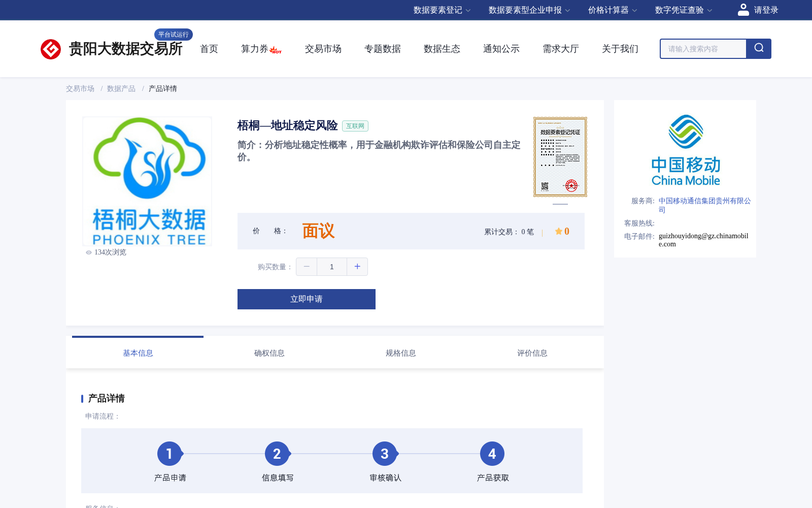Screen dimensions: 812x508
Task: Click the user avatar login icon
Action: pos(743,10)
